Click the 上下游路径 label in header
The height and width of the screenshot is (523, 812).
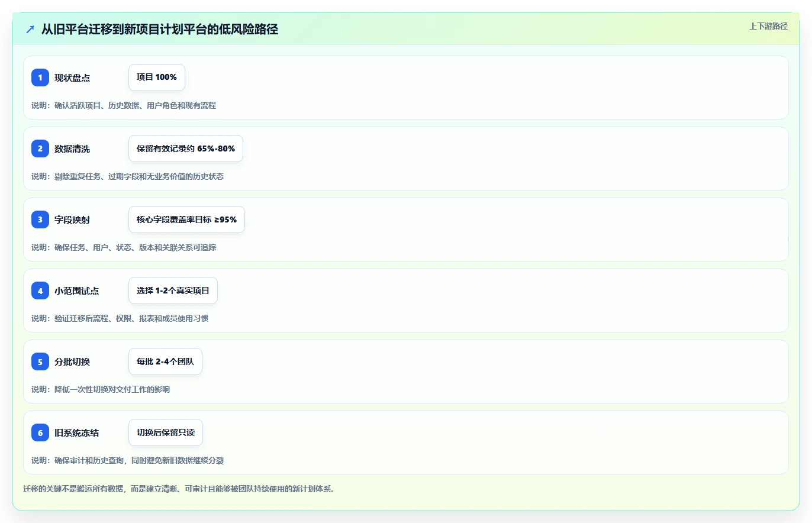pyautogui.click(x=768, y=26)
